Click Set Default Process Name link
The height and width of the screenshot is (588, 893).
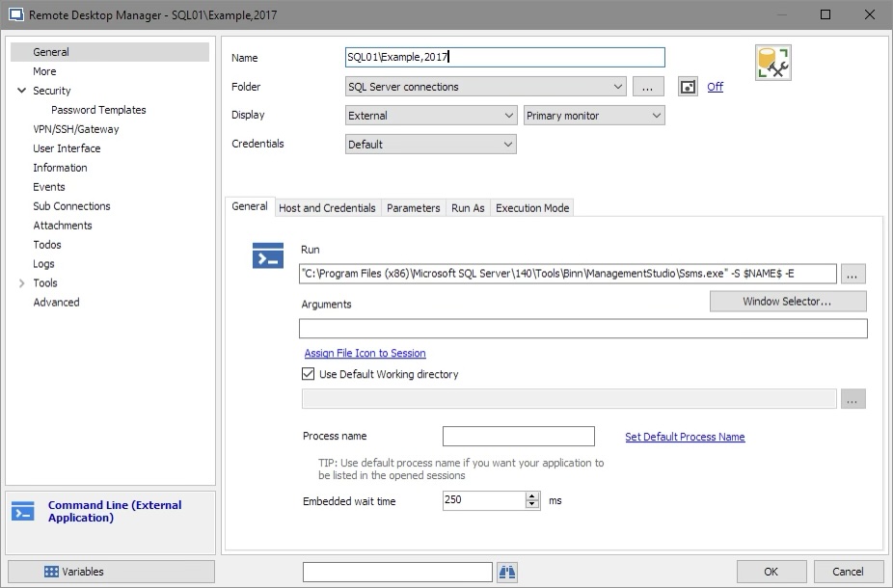pos(685,437)
